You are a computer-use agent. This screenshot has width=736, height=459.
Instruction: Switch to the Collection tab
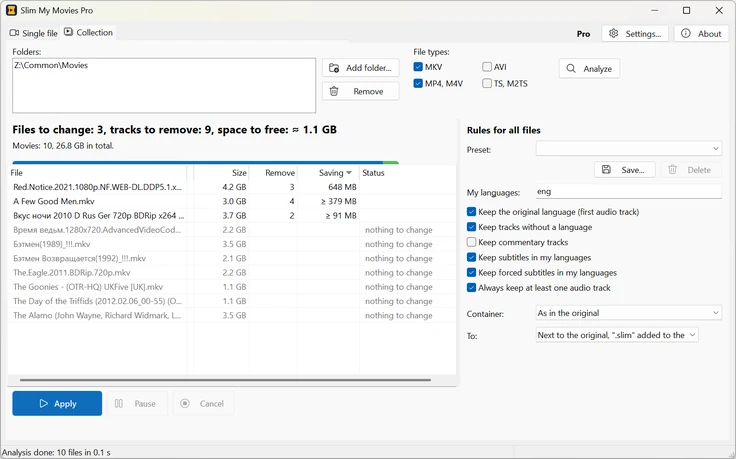click(88, 32)
